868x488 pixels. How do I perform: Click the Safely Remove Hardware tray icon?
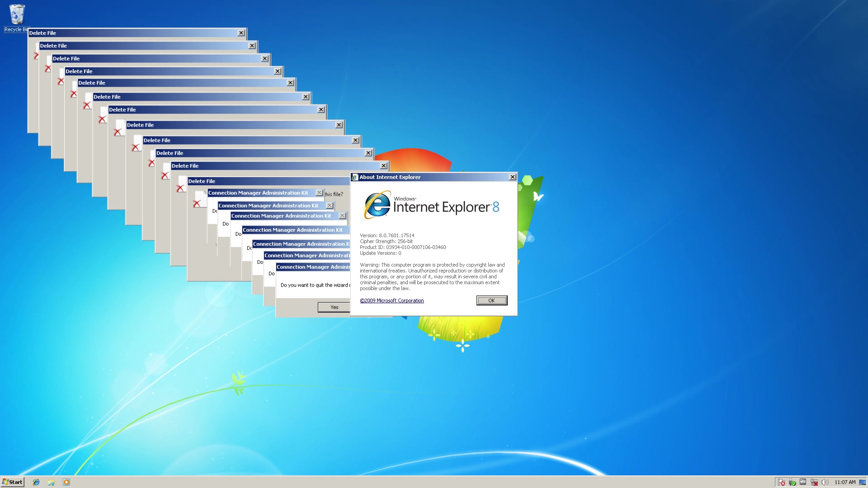[x=793, y=482]
